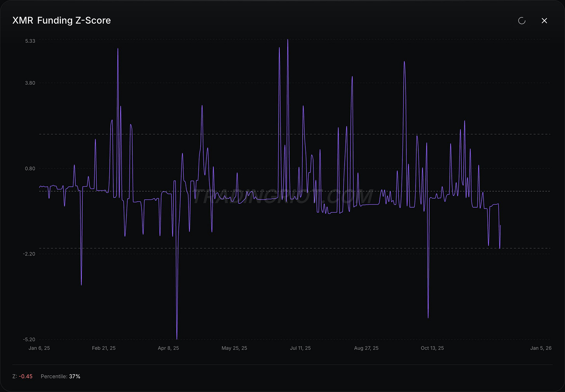The image size is (565, 392).
Task: Click the 5.33 y-axis label
Action: pos(30,41)
